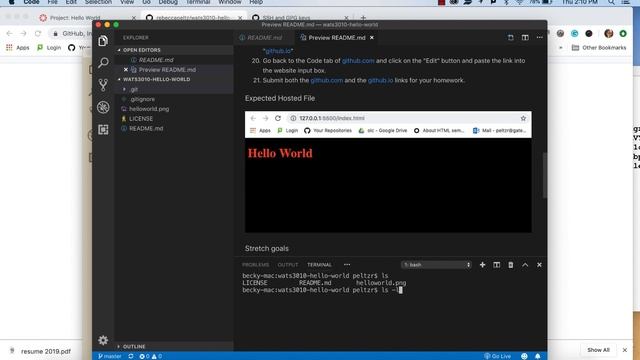Show more panel tabs via ellipsis
640x360 pixels.
(x=347, y=265)
